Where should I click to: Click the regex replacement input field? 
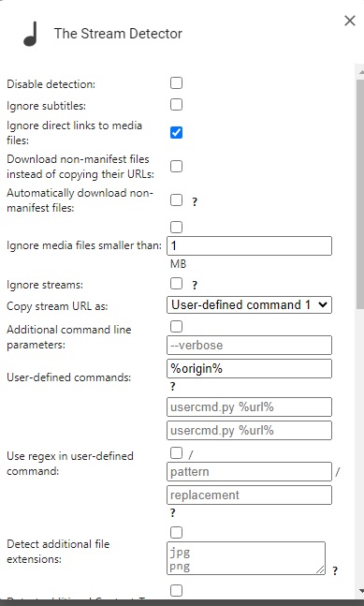click(x=249, y=495)
